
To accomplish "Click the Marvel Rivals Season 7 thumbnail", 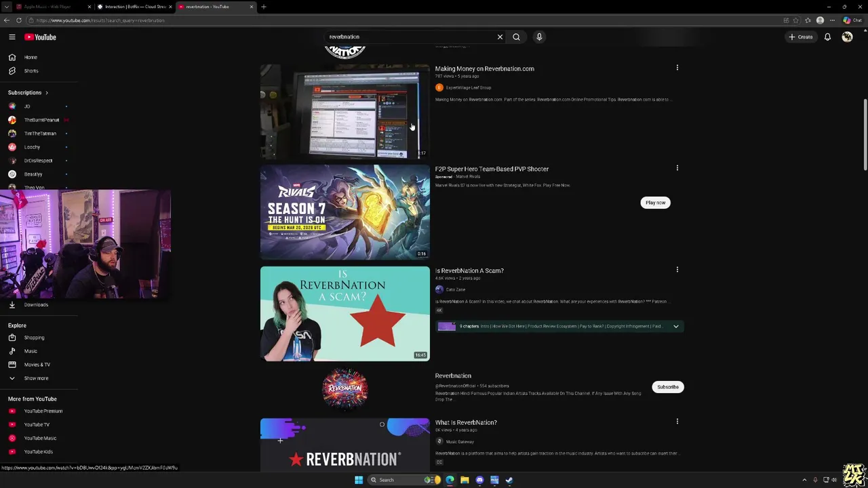I will tap(345, 212).
